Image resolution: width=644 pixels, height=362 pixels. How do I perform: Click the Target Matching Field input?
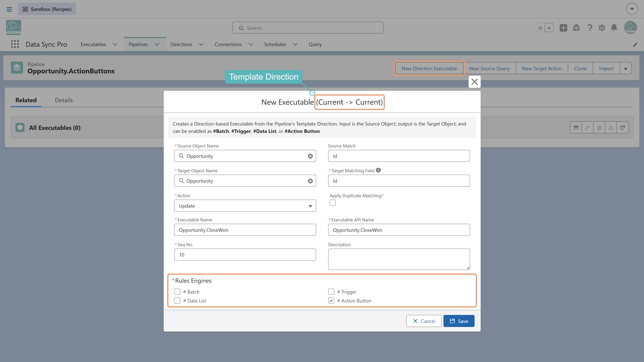tap(399, 181)
